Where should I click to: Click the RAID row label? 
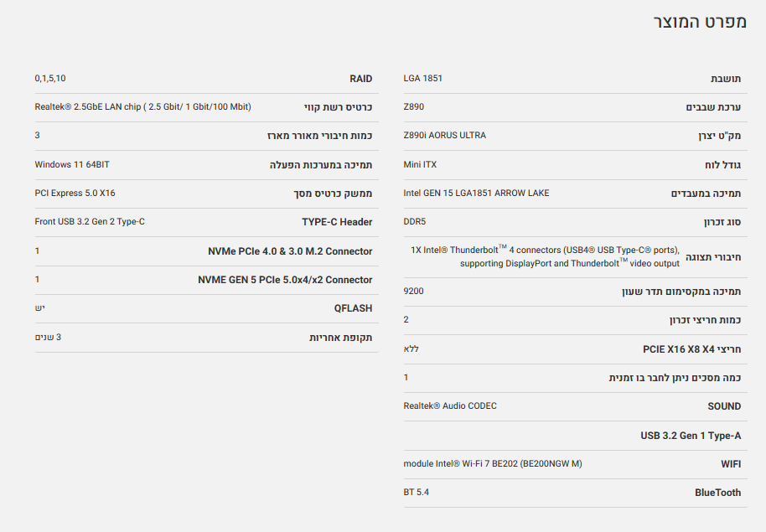click(x=361, y=79)
